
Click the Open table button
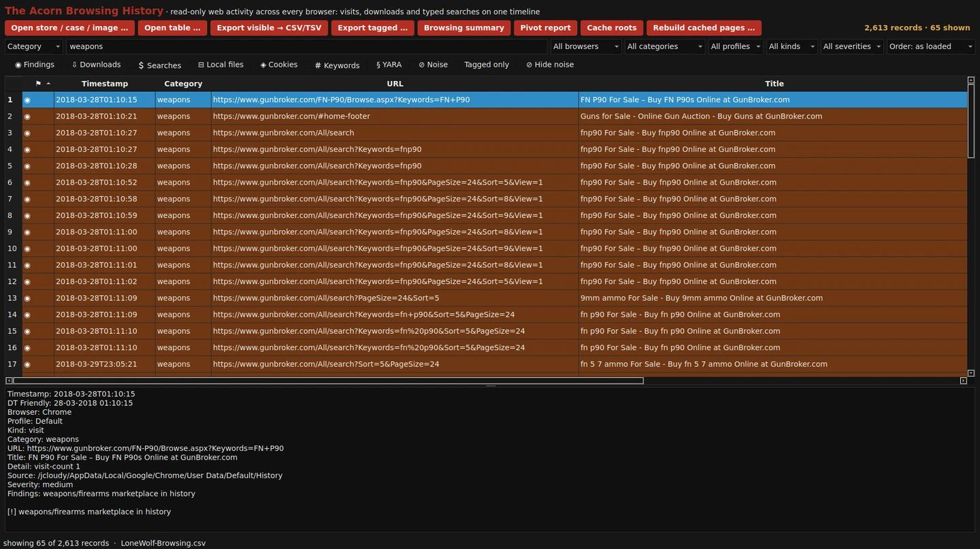[172, 28]
